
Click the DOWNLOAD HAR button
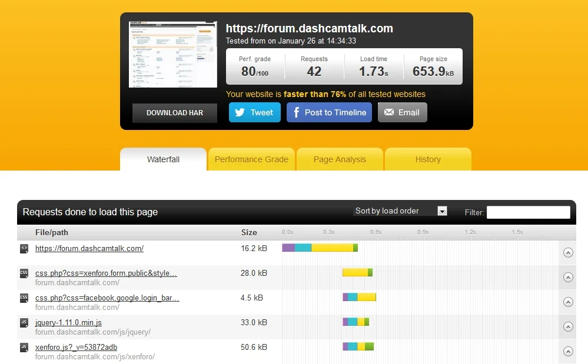(x=175, y=113)
